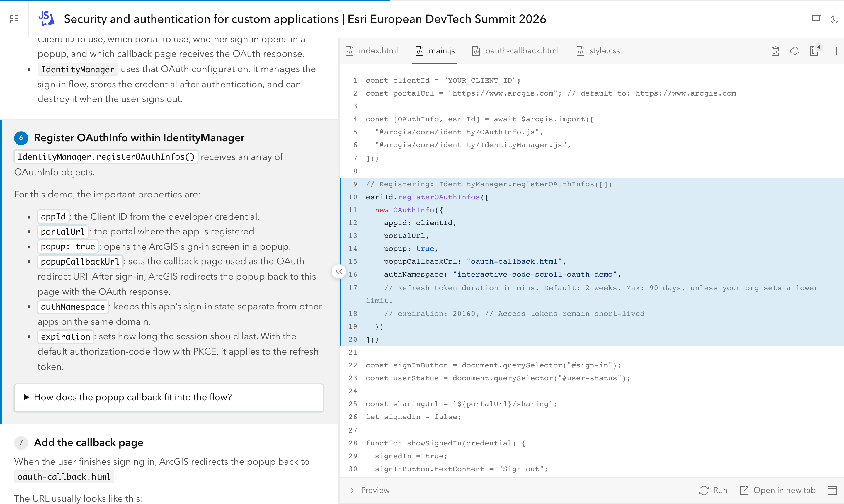Copy code to clipboard icon
Screen dimensions: 844x504
click(776, 51)
